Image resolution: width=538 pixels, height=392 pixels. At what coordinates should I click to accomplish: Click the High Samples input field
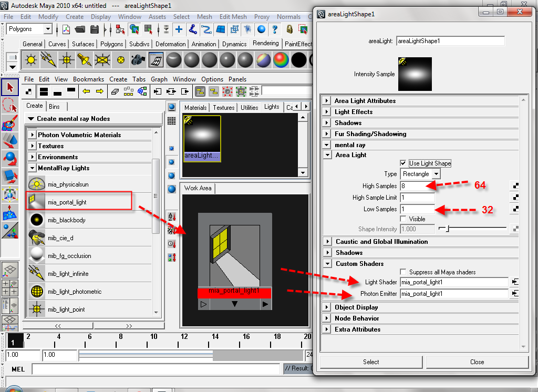click(417, 185)
